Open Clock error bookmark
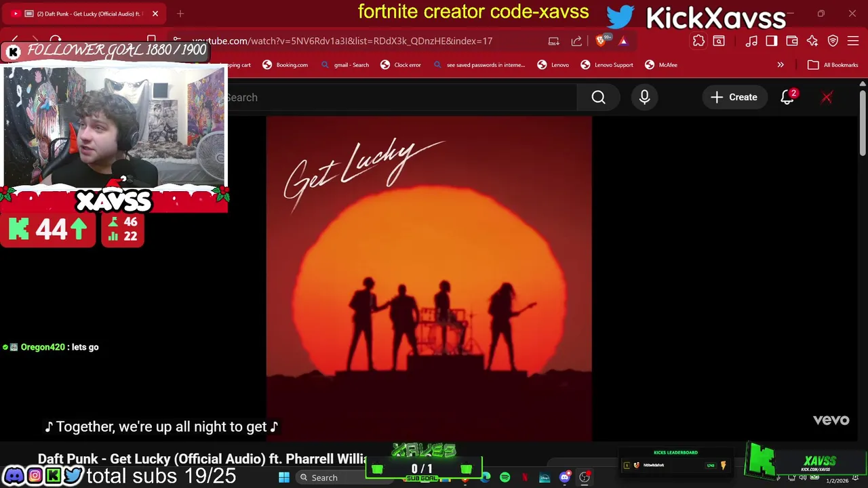The height and width of the screenshot is (488, 868). tap(401, 65)
